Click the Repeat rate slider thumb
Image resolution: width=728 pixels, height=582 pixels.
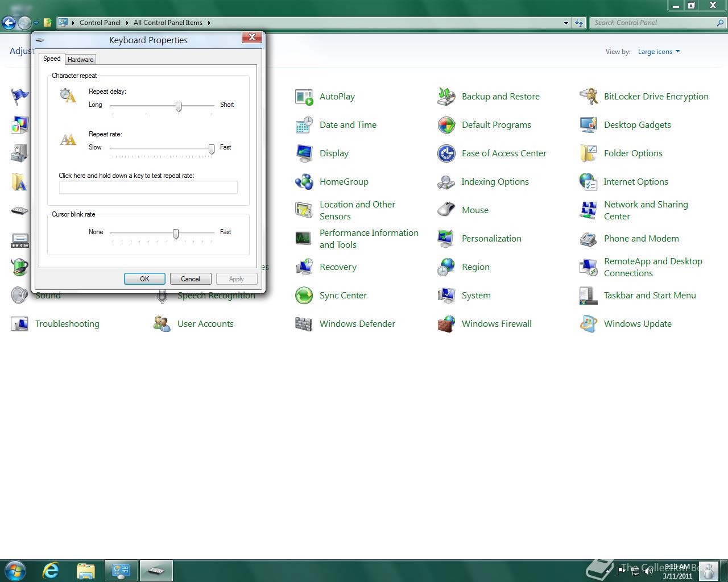point(212,149)
